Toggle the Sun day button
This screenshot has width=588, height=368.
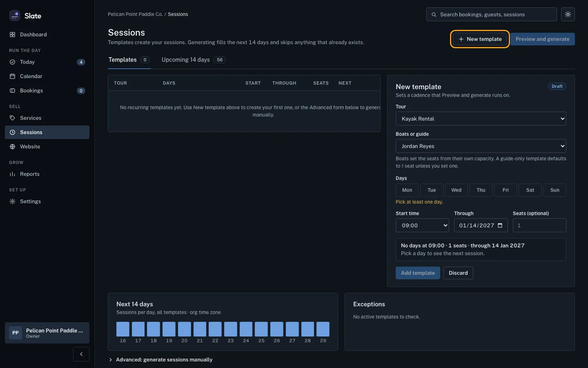555,190
